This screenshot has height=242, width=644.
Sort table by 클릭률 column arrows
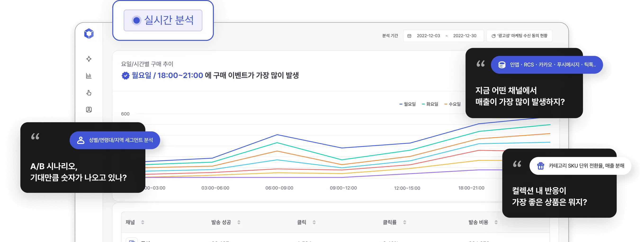point(404,222)
